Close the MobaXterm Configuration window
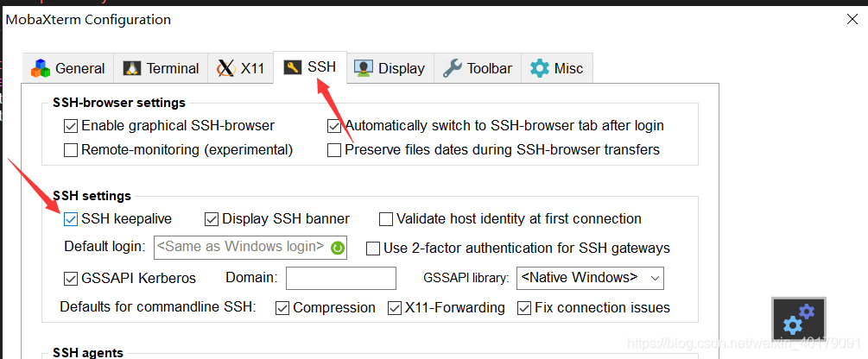This screenshot has width=868, height=359. (x=852, y=20)
